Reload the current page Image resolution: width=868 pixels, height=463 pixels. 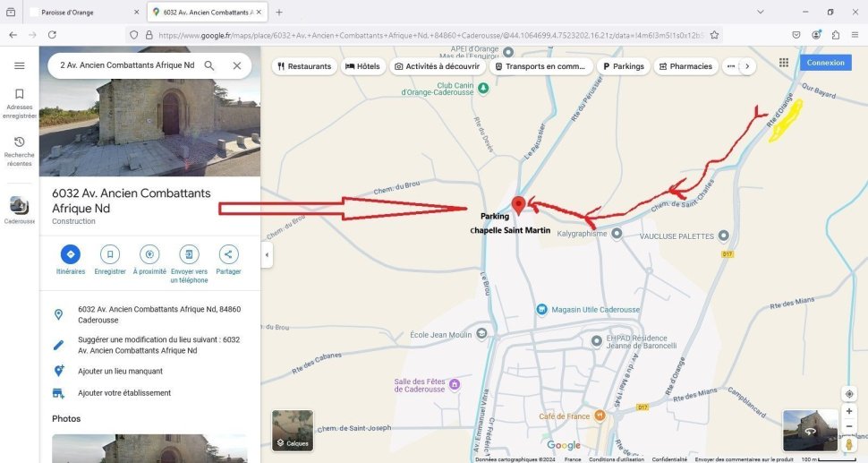tap(52, 35)
